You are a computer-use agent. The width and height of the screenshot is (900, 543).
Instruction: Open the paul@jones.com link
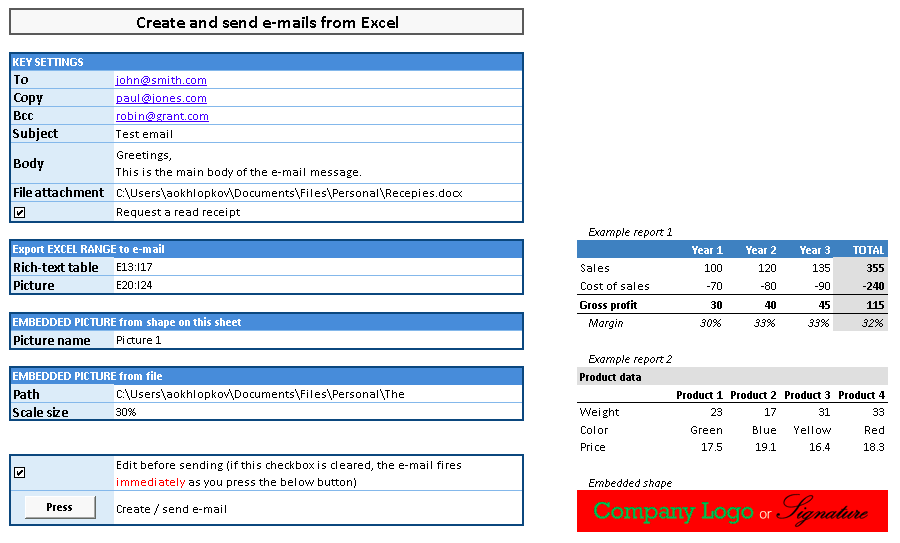pyautogui.click(x=161, y=98)
